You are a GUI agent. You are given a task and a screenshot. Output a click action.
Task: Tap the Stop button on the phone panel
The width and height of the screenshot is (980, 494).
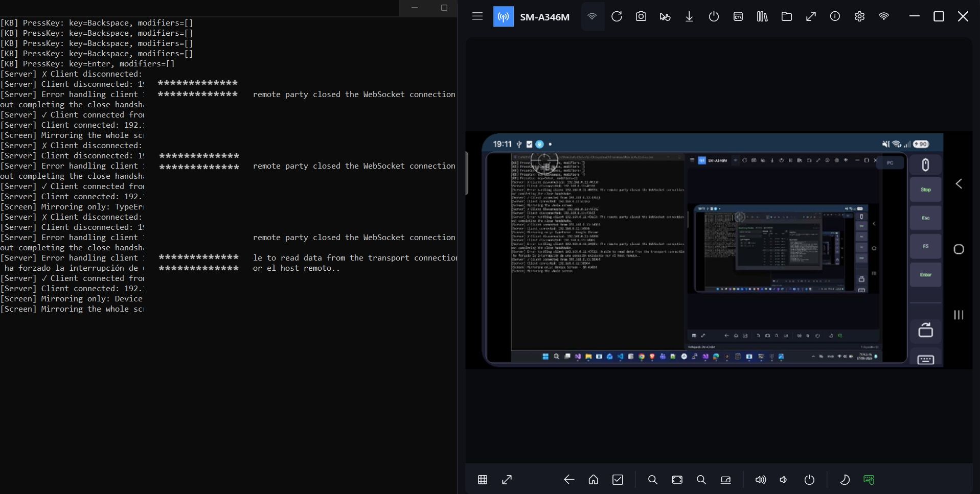coord(925,190)
